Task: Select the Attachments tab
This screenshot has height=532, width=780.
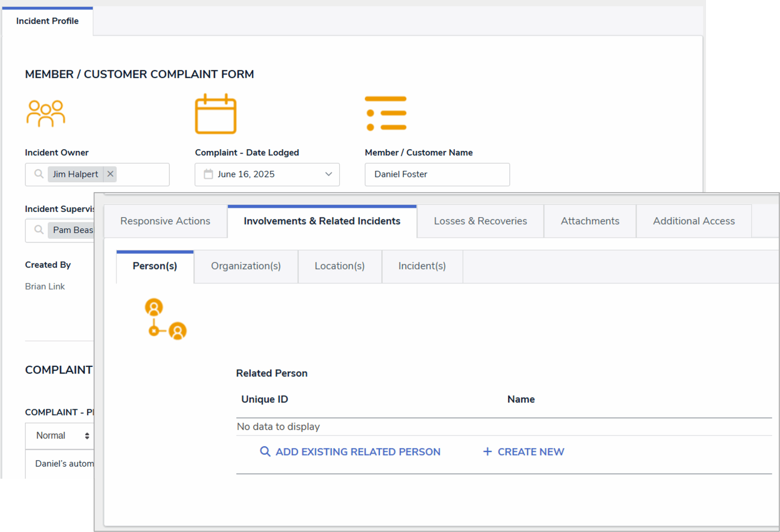Action: click(x=590, y=221)
